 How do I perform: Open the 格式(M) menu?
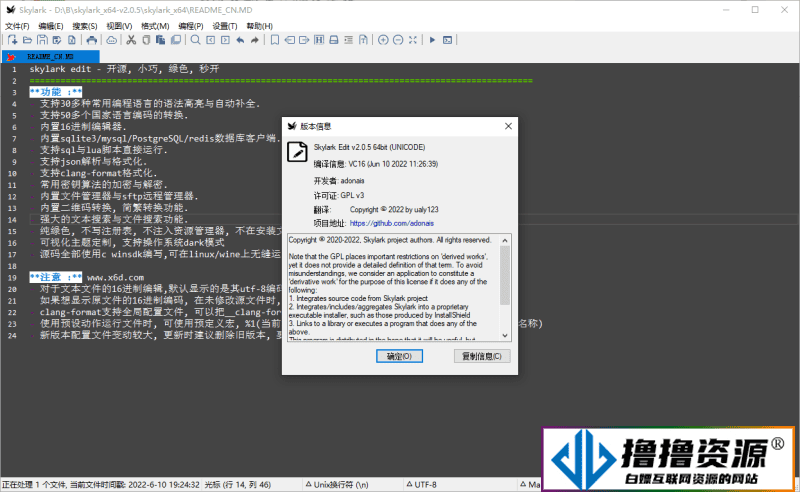click(155, 26)
